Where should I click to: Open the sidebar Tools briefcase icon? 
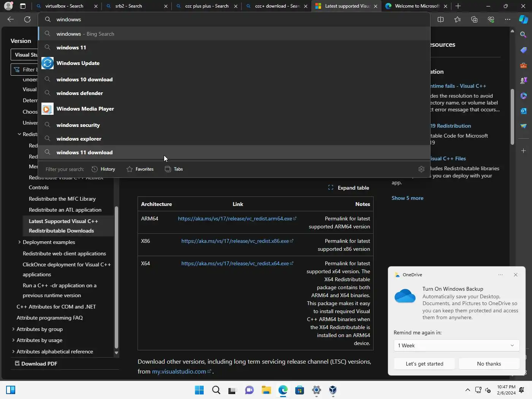coord(523,65)
